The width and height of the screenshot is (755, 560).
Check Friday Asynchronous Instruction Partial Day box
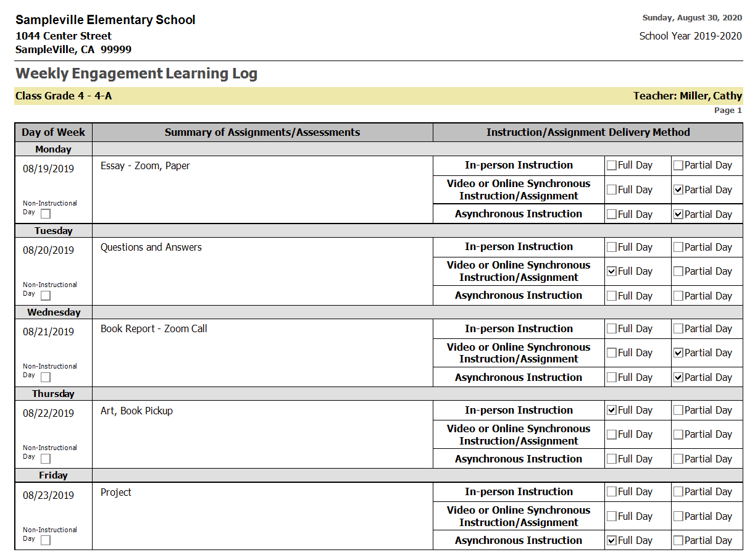(678, 541)
